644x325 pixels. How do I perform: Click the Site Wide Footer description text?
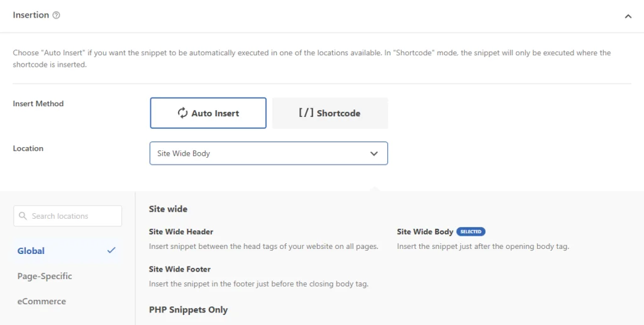[x=258, y=284]
